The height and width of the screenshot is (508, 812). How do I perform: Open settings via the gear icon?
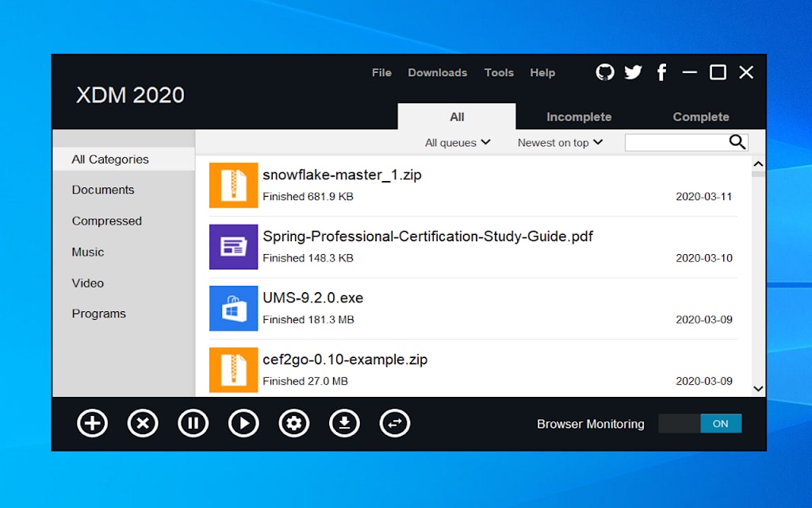pyautogui.click(x=294, y=423)
